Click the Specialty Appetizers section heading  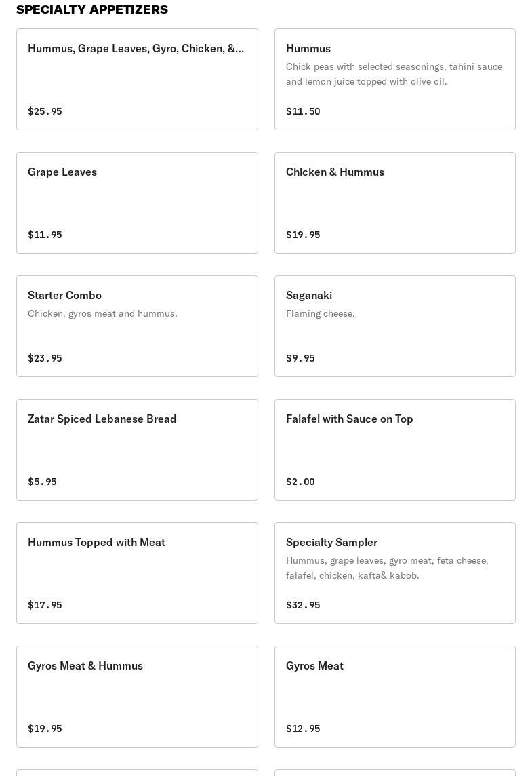(92, 9)
